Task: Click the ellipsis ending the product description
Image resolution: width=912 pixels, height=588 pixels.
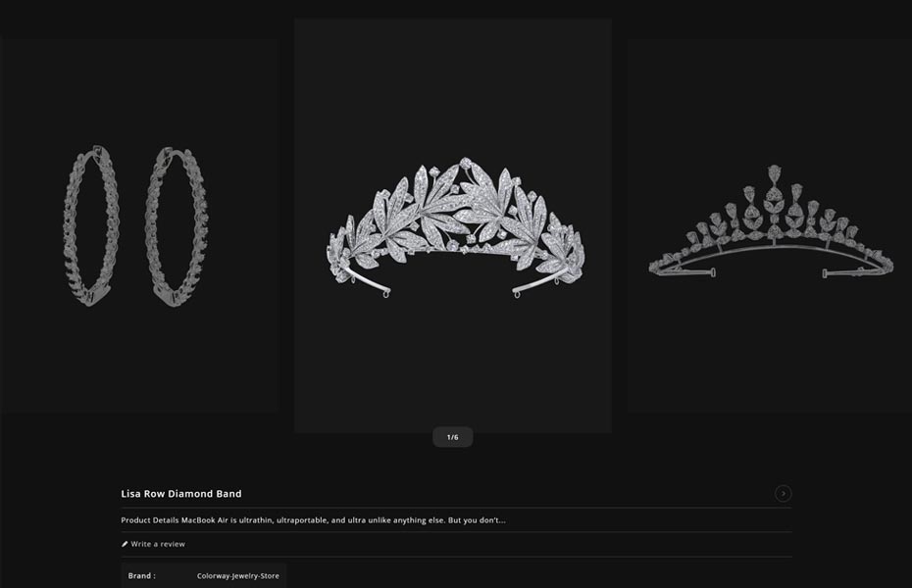Action: [501, 520]
